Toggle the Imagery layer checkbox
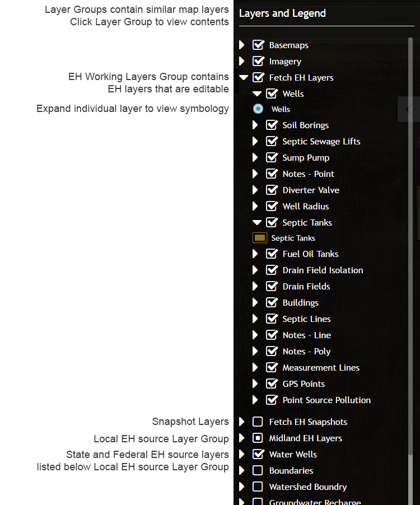 (x=258, y=62)
